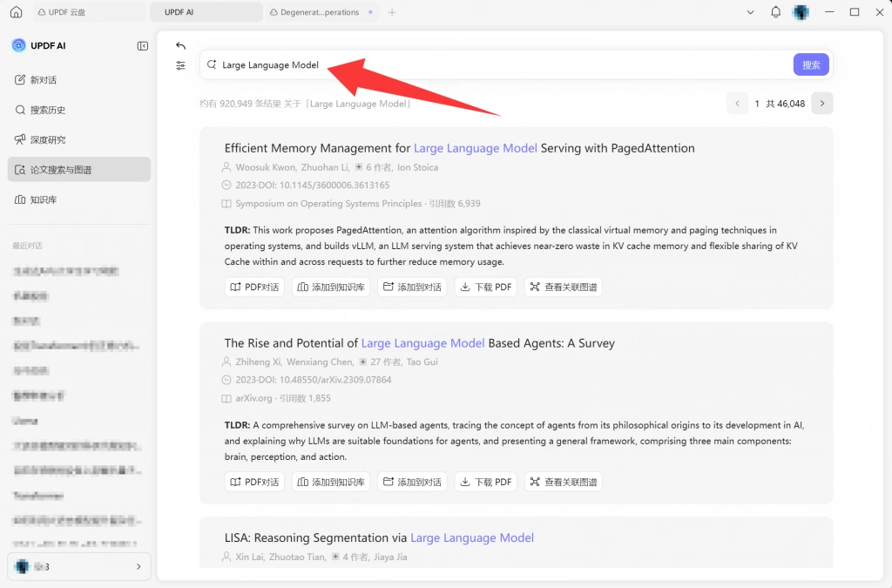Screen dimensions: 892x588
Task: Select 论文搜索与图谱 in sidebar
Action: (79, 170)
